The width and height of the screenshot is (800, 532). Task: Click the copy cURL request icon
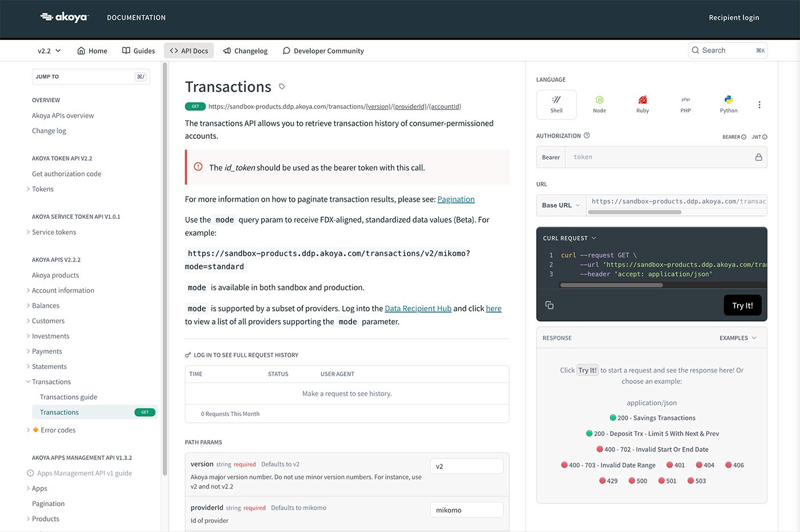tap(549, 305)
